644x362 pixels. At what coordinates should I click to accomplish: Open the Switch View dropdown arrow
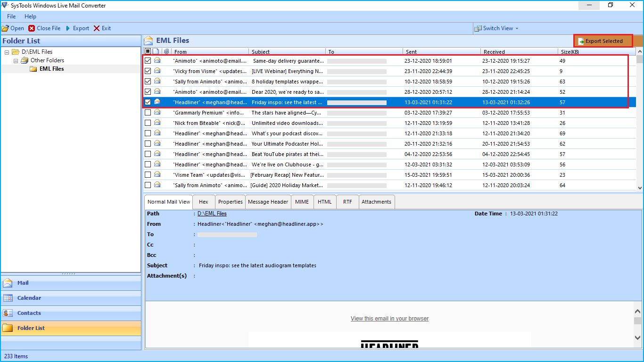(517, 28)
